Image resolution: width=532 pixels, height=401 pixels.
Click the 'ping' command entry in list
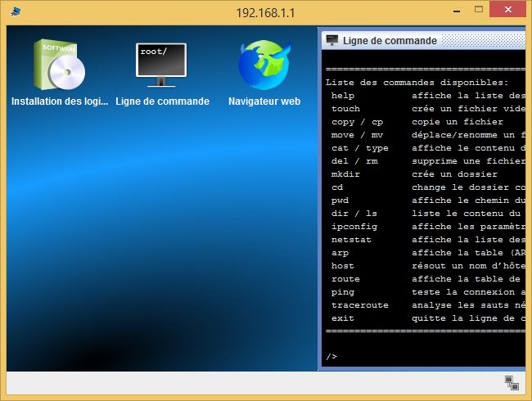(x=343, y=291)
